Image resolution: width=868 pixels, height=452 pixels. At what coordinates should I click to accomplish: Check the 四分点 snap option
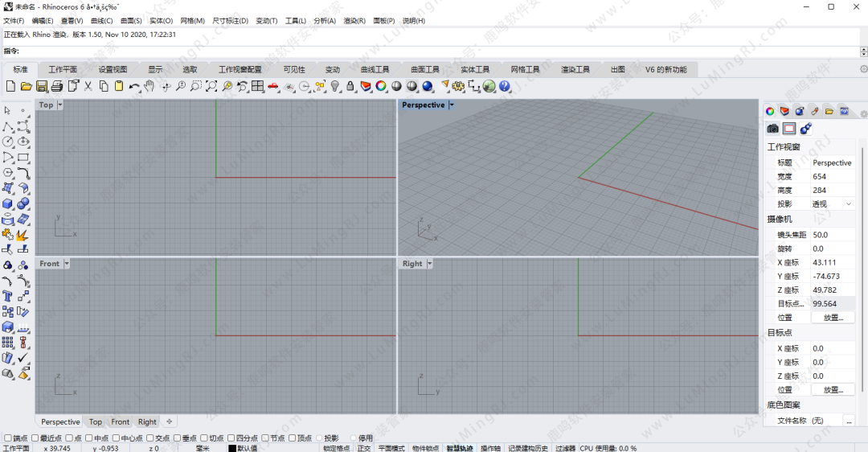(231, 438)
